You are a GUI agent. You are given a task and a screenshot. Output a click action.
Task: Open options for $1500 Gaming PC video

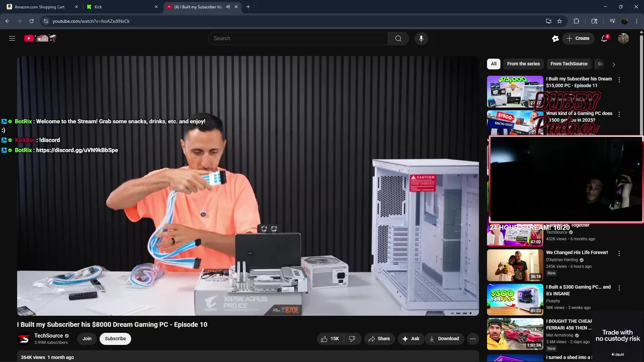click(x=619, y=114)
